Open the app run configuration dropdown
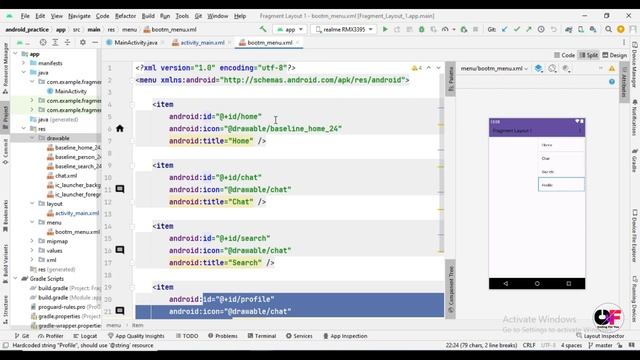Image resolution: width=640 pixels, height=360 pixels. point(290,29)
